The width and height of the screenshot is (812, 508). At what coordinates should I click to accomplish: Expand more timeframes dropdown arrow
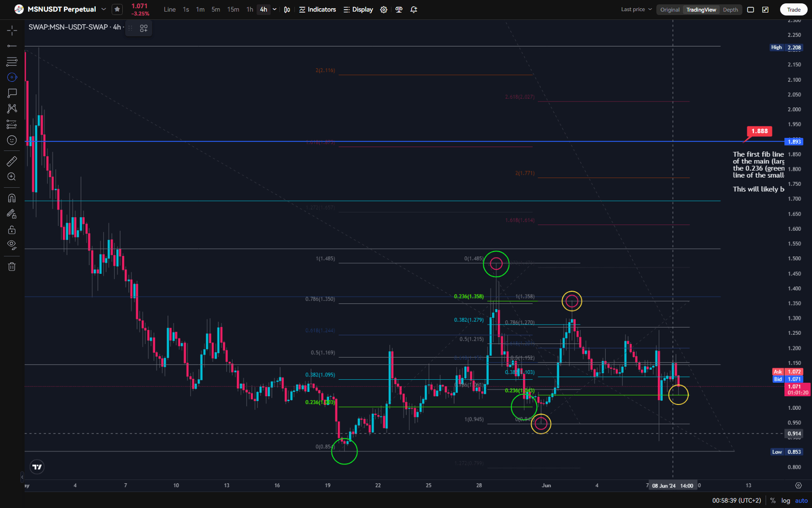pos(275,10)
